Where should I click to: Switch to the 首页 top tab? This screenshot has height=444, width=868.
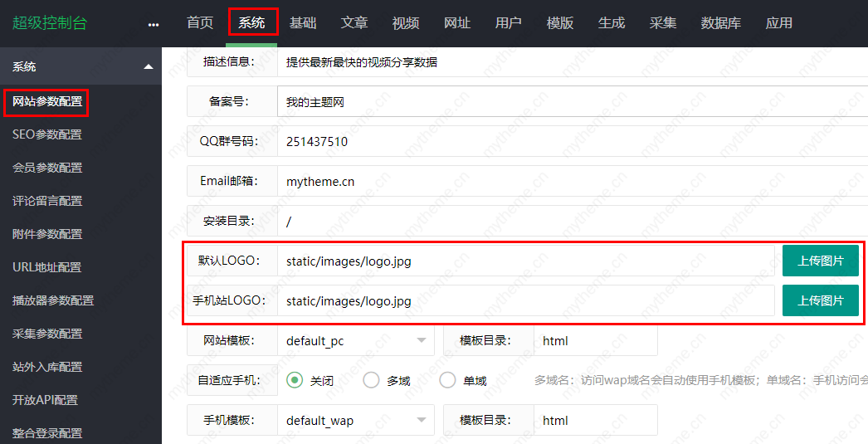pos(200,23)
